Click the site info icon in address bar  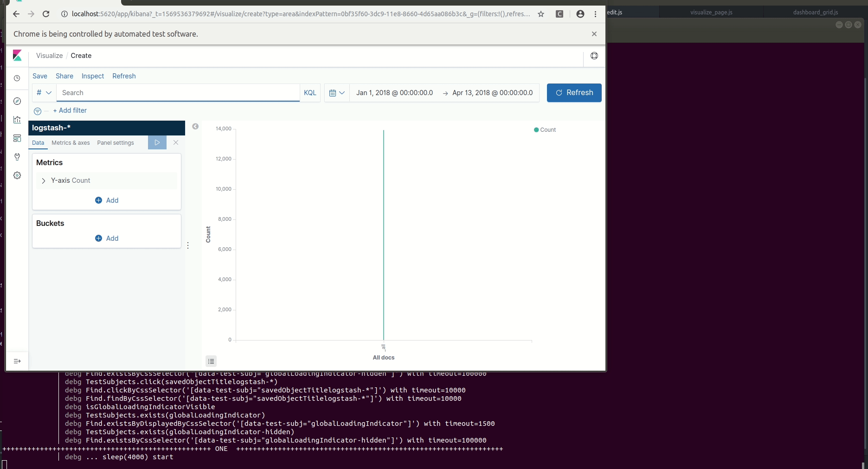[64, 14]
